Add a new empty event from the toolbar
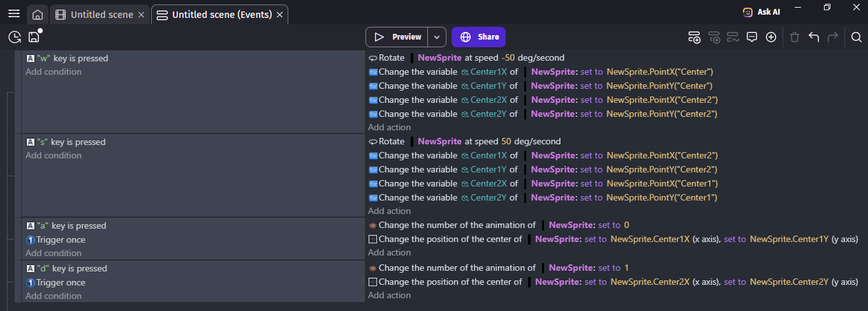 pyautogui.click(x=694, y=37)
